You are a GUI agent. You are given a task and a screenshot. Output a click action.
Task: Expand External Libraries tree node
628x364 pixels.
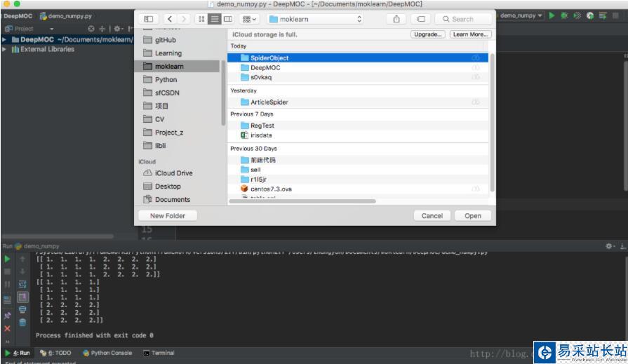[4, 49]
